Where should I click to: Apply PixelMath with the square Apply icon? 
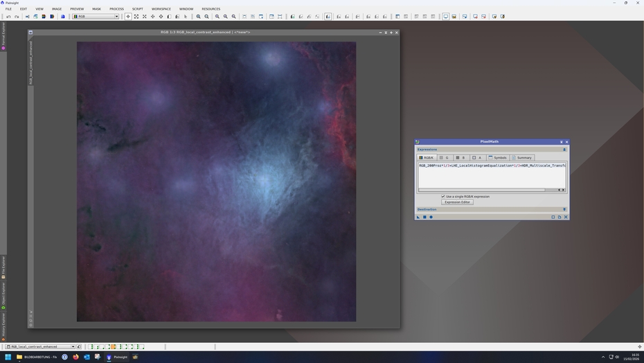pos(424,217)
